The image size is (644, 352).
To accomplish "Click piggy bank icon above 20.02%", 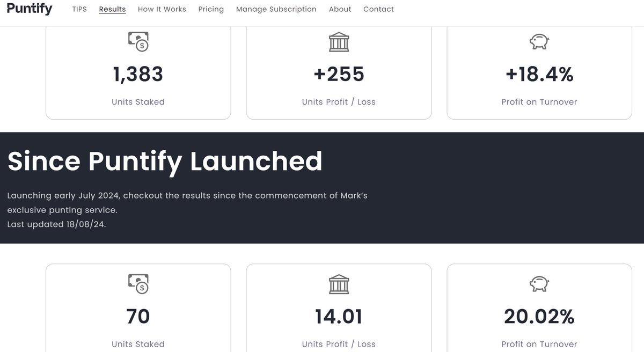I will pos(539,284).
